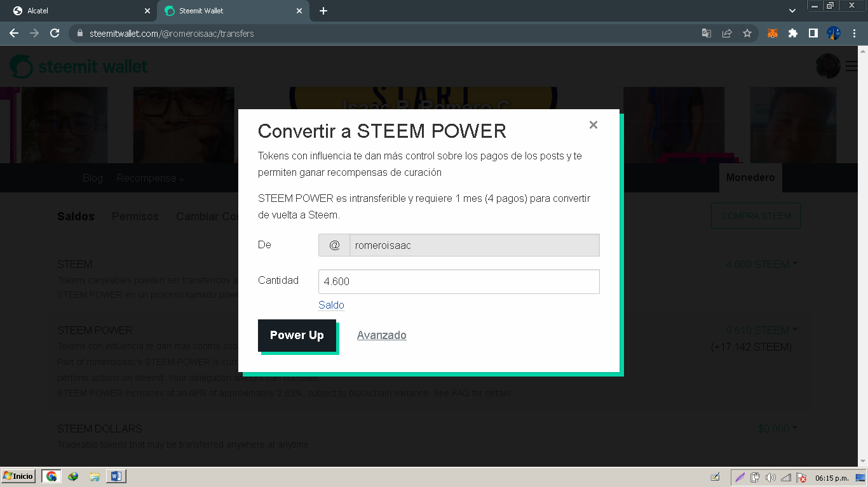Click the Inicio start button
The height and width of the screenshot is (487, 868).
18,476
